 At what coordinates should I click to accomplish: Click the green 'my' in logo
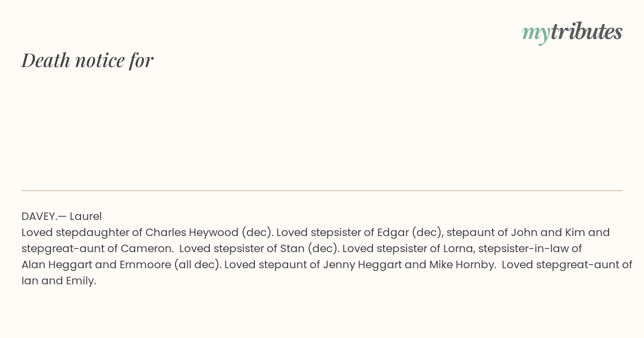pyautogui.click(x=536, y=33)
